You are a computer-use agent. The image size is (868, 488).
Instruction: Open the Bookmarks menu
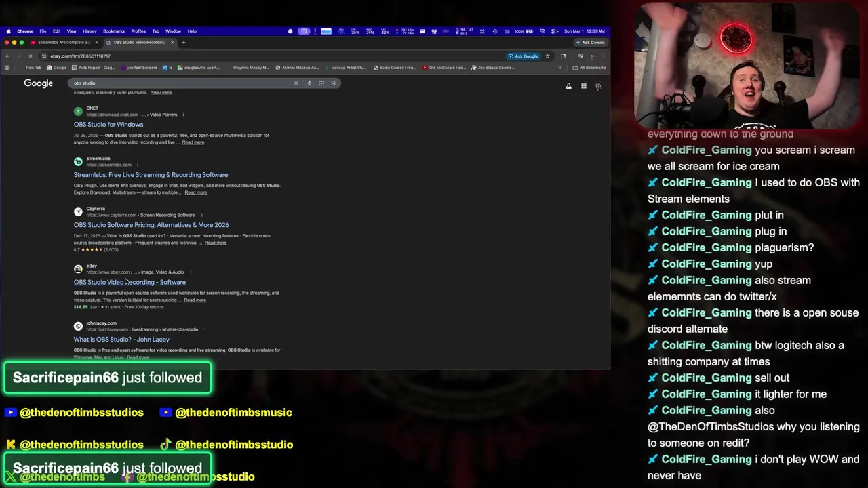pos(114,31)
